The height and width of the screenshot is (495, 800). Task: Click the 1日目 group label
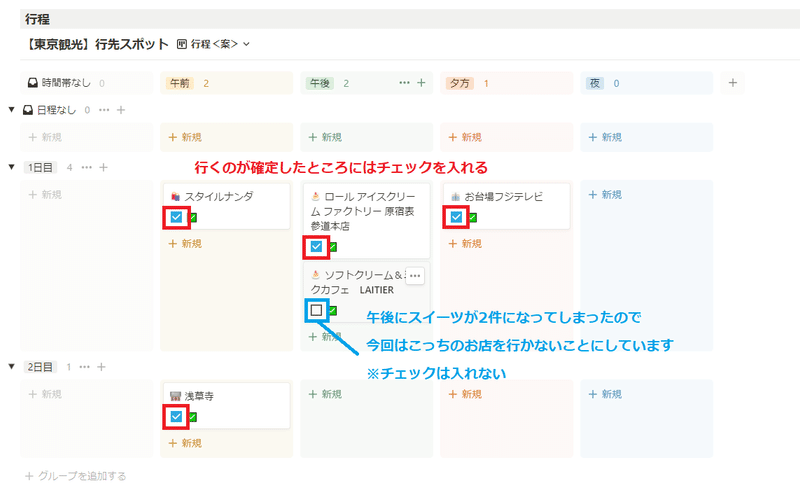pyautogui.click(x=40, y=167)
